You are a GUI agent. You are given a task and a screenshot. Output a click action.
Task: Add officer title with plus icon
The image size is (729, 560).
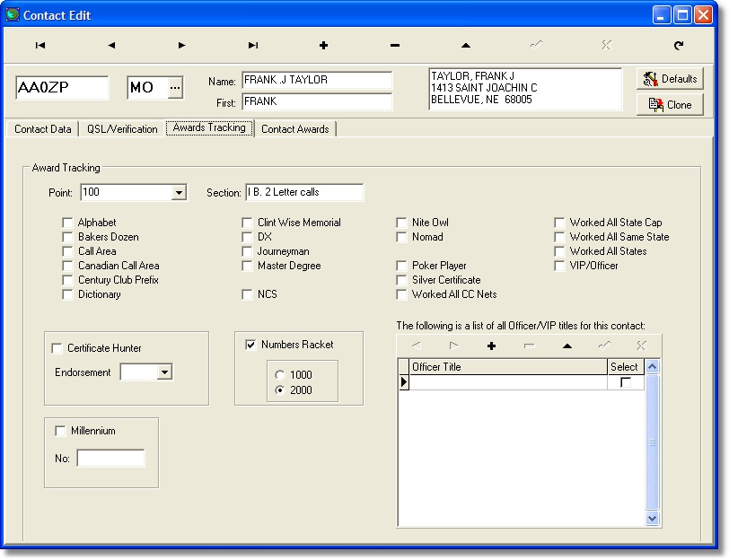[491, 346]
